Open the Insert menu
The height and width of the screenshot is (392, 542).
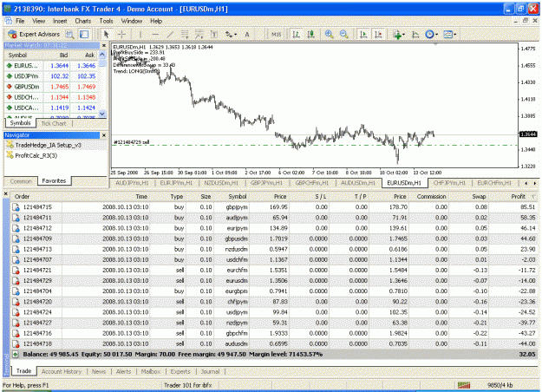point(60,21)
